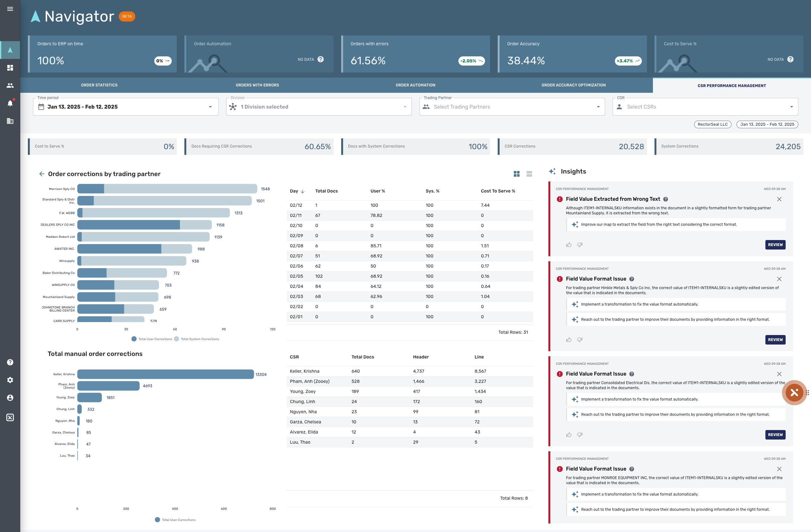
Task: Open the settings gear in sidebar
Action: click(10, 380)
